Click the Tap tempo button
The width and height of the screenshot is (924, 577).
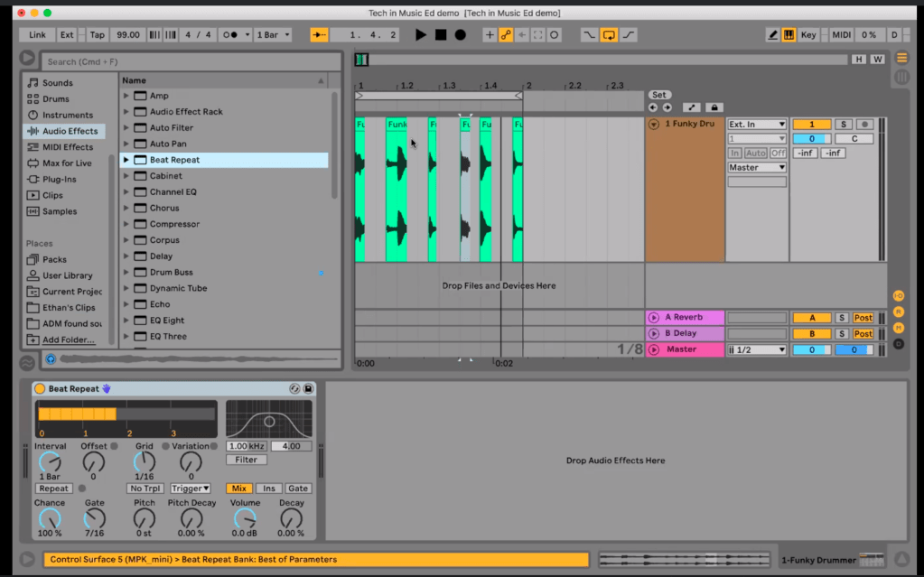click(97, 35)
